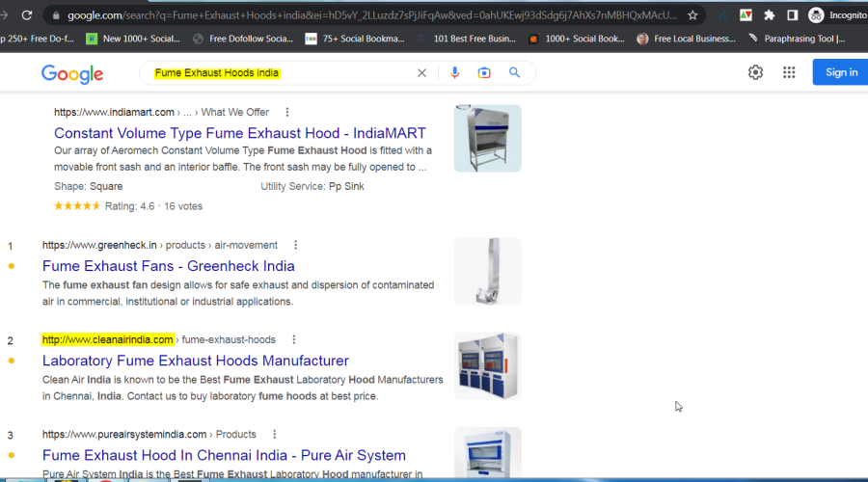The image size is (868, 482).
Task: Open more options for IndiaMART result
Action: point(287,113)
